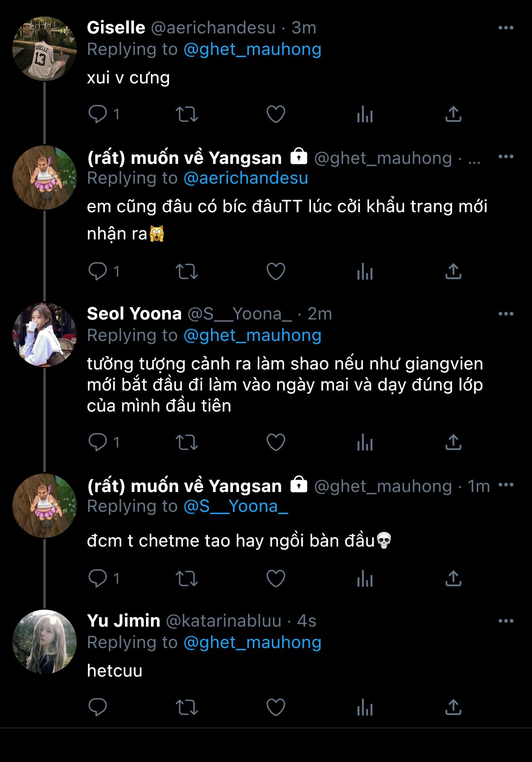Like the "khẩu trang" reply tweet
The image size is (532, 762).
275,272
